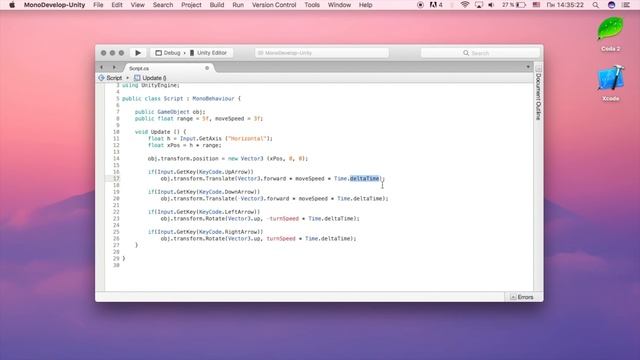Open the battery status menu
This screenshot has width=640, height=360.
(513, 5)
